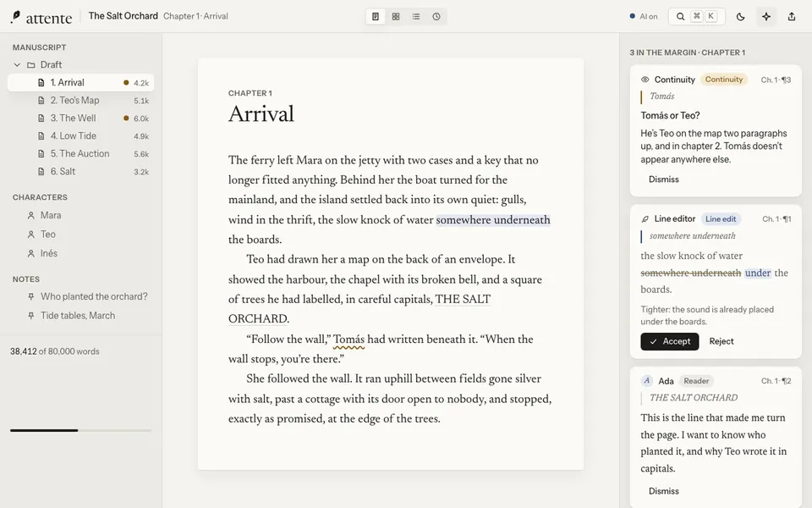Click document icon beside 6. Salt
This screenshot has width=812, height=508.
pos(41,172)
